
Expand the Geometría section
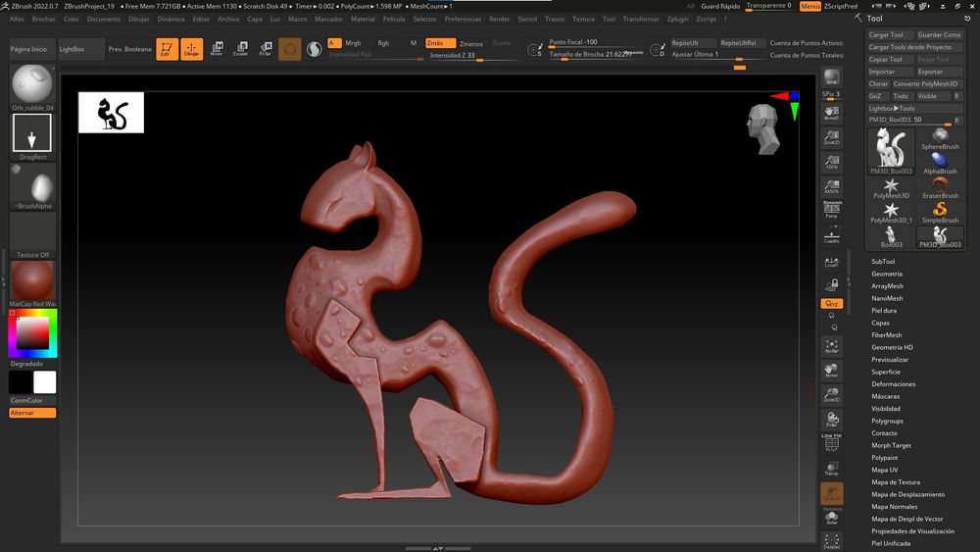(x=887, y=274)
